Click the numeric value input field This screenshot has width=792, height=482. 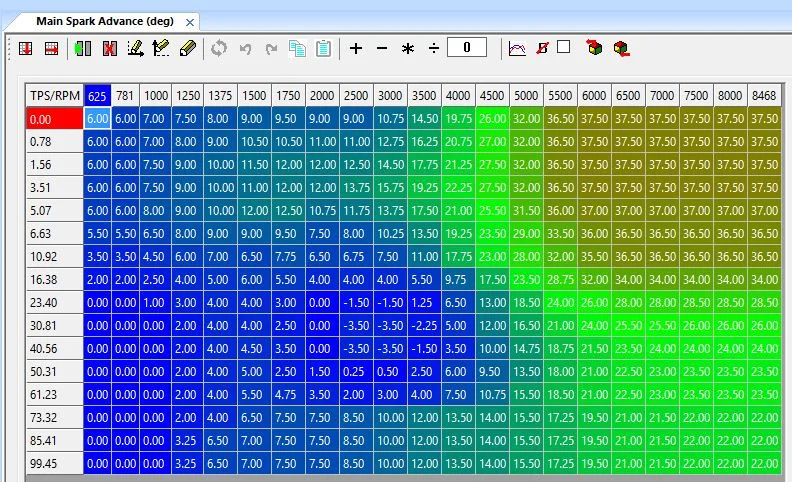(467, 47)
